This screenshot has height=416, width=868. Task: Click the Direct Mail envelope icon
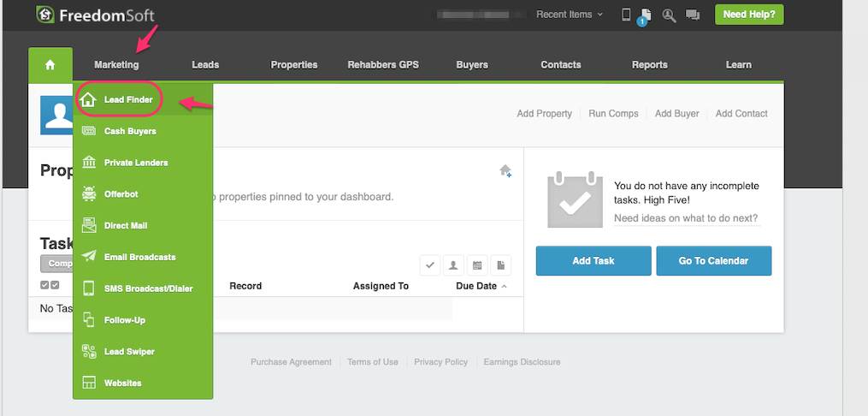89,226
